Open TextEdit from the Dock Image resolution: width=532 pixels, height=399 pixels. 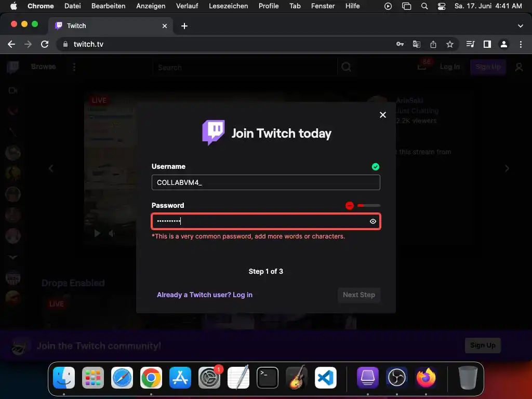[x=238, y=378]
